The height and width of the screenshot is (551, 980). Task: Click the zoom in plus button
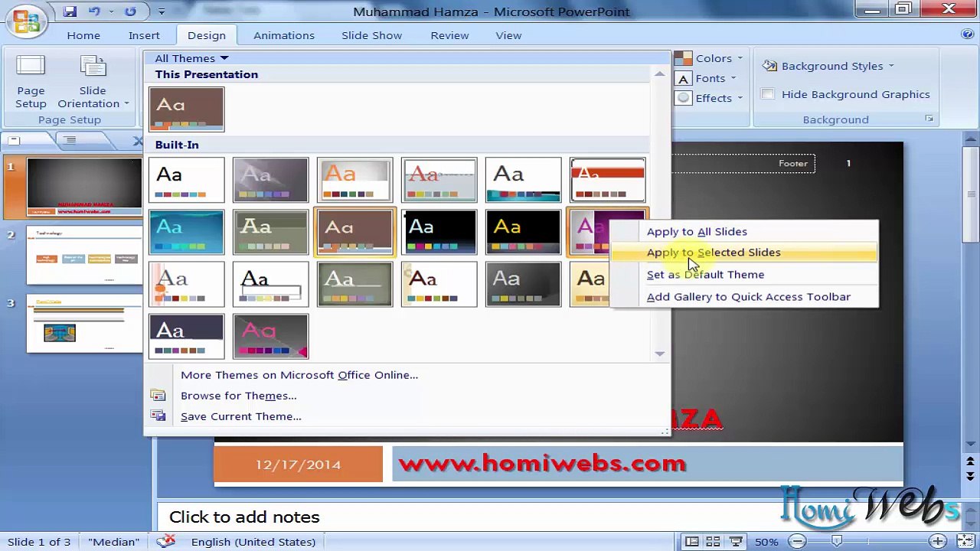tap(938, 542)
